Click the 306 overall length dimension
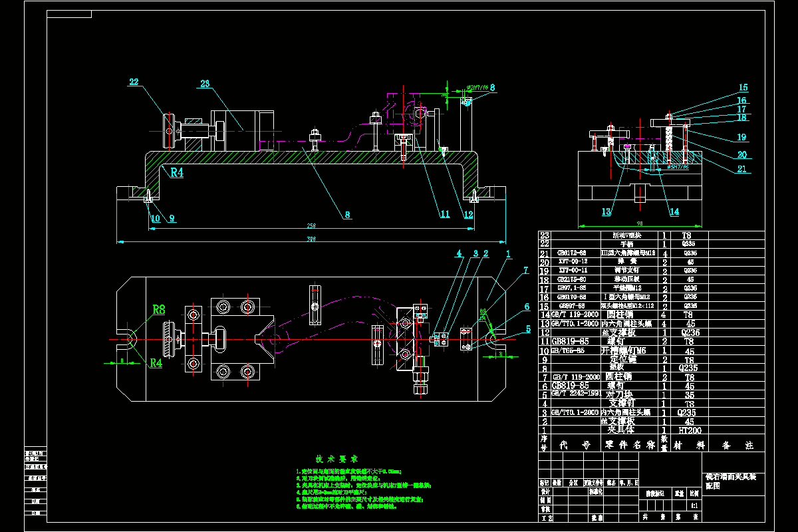798x532 pixels. tap(311, 239)
